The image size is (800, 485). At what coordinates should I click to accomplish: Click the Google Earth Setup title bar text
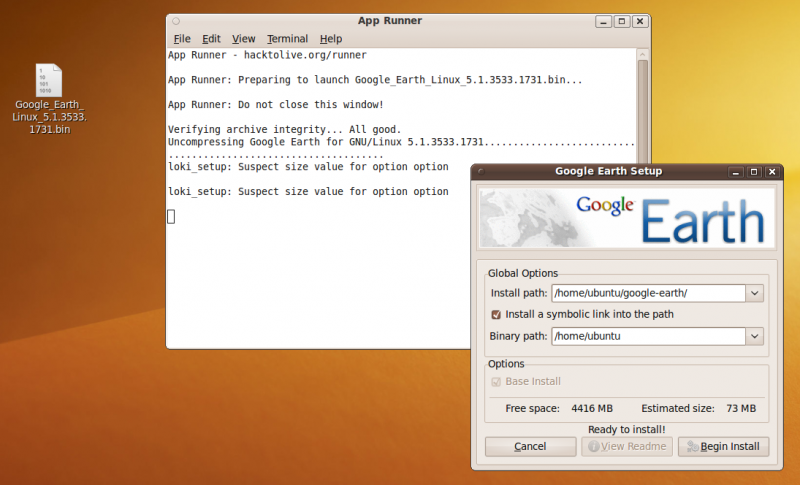[x=609, y=171]
